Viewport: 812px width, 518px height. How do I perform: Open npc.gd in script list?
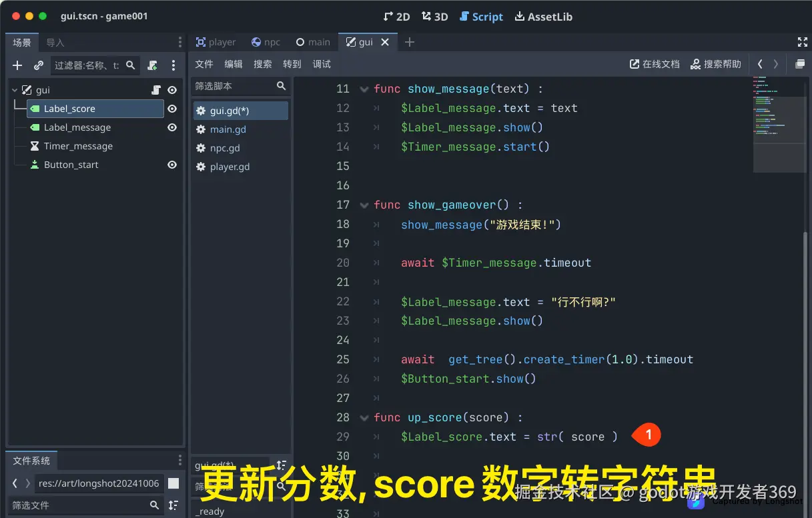240,148
